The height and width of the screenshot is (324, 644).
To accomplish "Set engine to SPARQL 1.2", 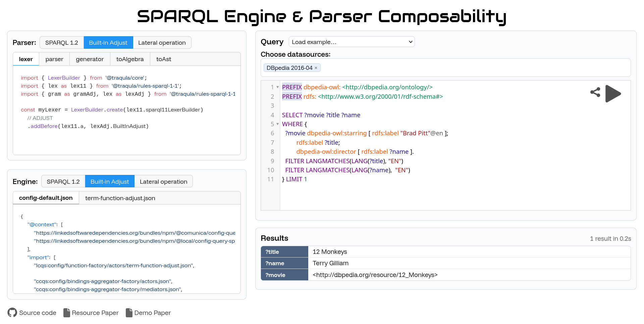I will point(63,181).
